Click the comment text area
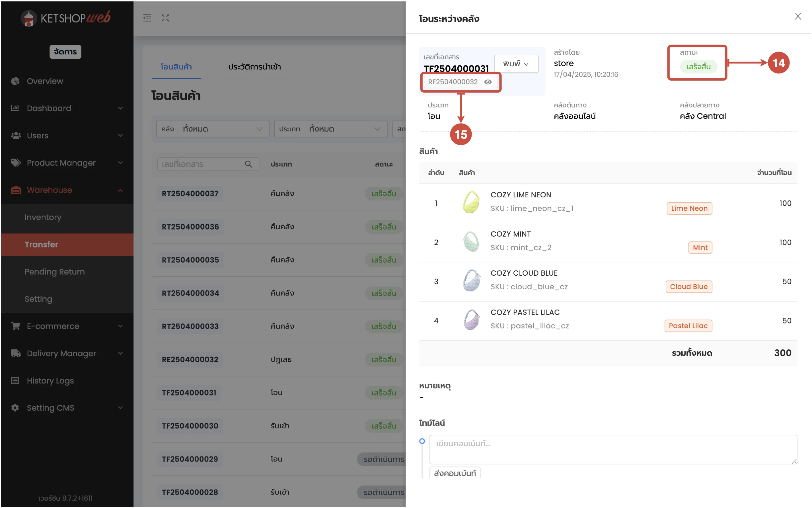This screenshot has width=812, height=508. click(613, 450)
